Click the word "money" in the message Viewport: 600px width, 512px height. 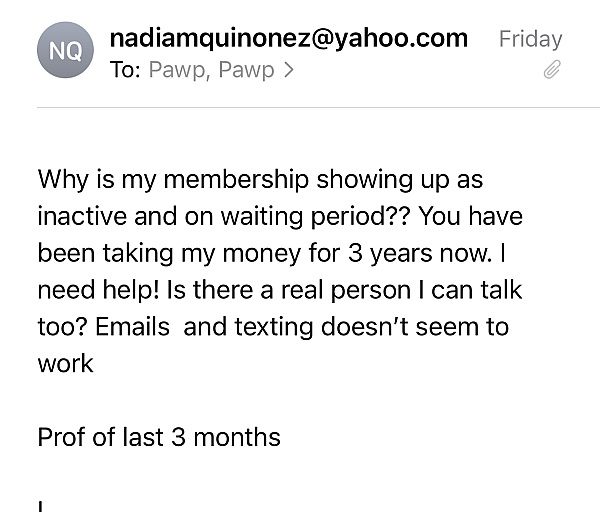[x=262, y=254]
